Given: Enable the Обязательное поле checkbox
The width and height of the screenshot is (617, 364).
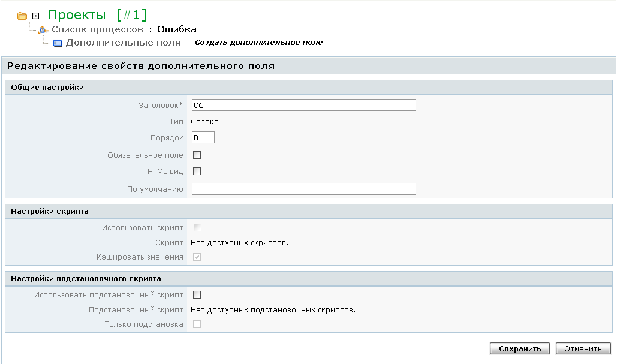Looking at the screenshot, I should 197,155.
